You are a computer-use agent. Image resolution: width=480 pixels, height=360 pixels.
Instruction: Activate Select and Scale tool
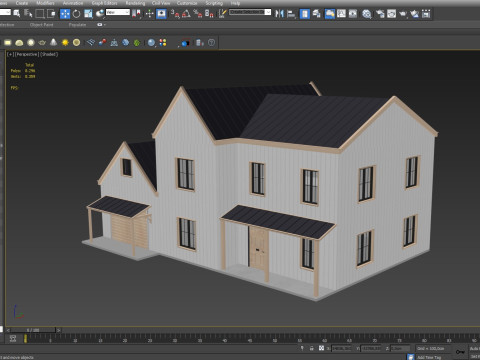tap(88, 14)
